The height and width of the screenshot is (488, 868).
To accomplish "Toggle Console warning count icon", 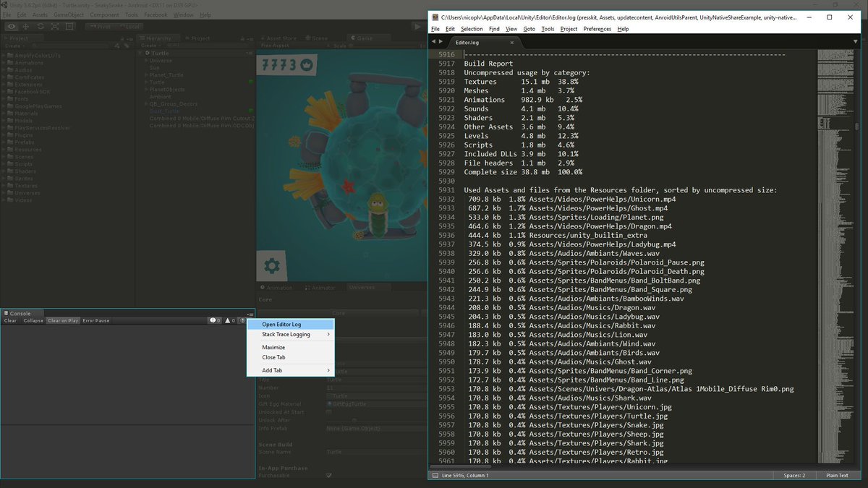I will [229, 320].
